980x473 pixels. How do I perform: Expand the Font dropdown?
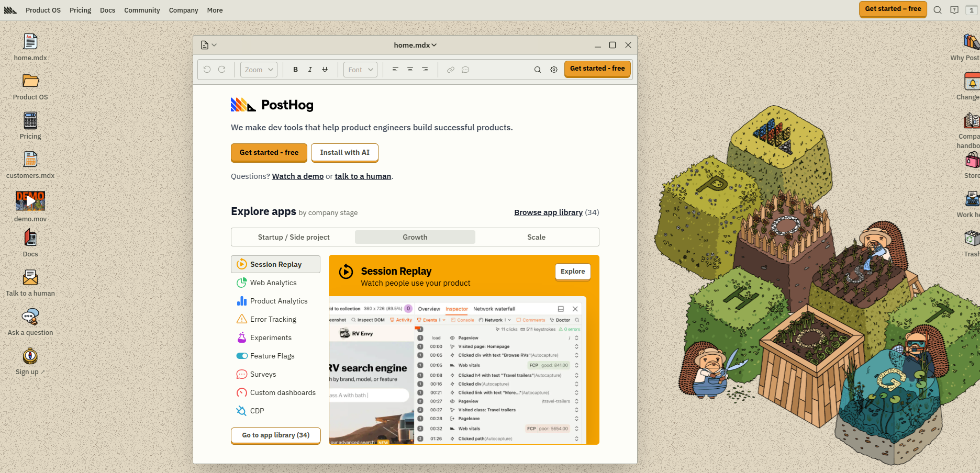click(x=360, y=70)
